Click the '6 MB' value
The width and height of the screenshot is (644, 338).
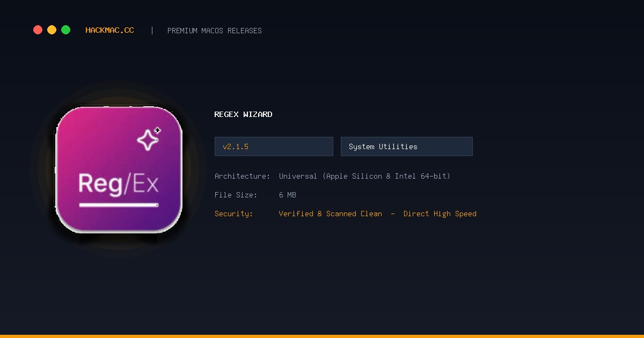click(288, 195)
